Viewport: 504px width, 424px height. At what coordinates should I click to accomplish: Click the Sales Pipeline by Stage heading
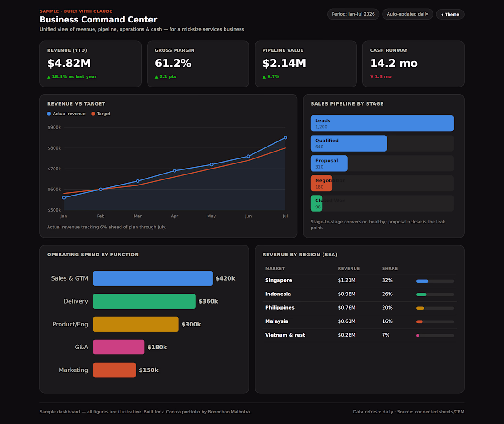coord(347,104)
